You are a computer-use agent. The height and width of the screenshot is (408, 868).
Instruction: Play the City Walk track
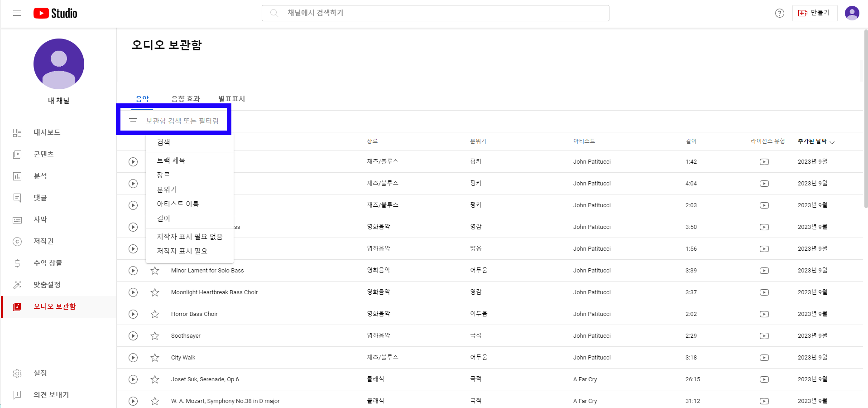(133, 358)
